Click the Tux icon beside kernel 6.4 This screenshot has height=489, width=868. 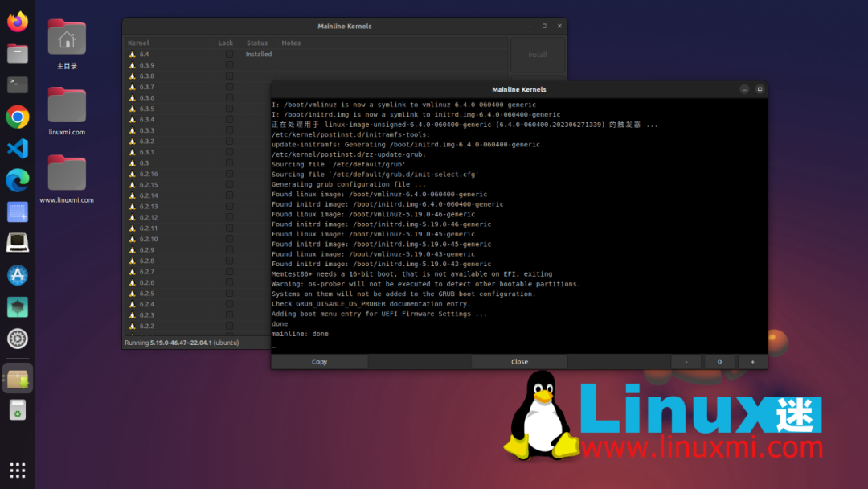point(132,54)
